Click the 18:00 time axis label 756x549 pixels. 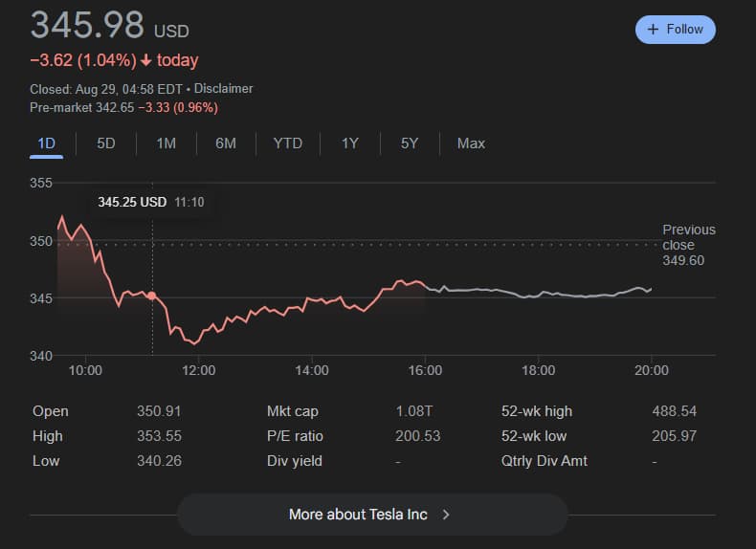[538, 370]
